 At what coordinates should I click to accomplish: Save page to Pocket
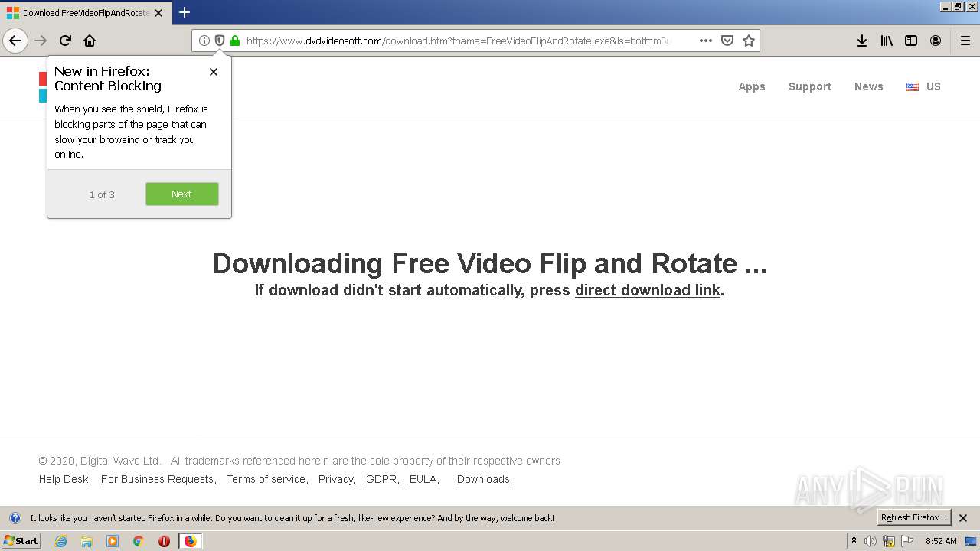pos(727,41)
